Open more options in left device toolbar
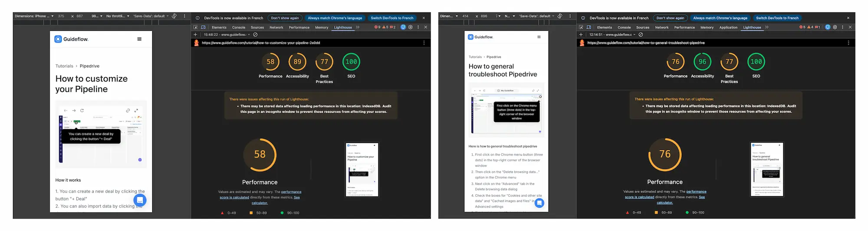 pyautogui.click(x=184, y=16)
